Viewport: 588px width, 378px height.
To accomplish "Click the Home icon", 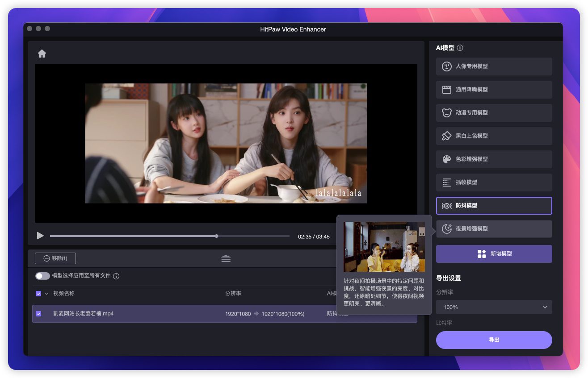I will 42,54.
